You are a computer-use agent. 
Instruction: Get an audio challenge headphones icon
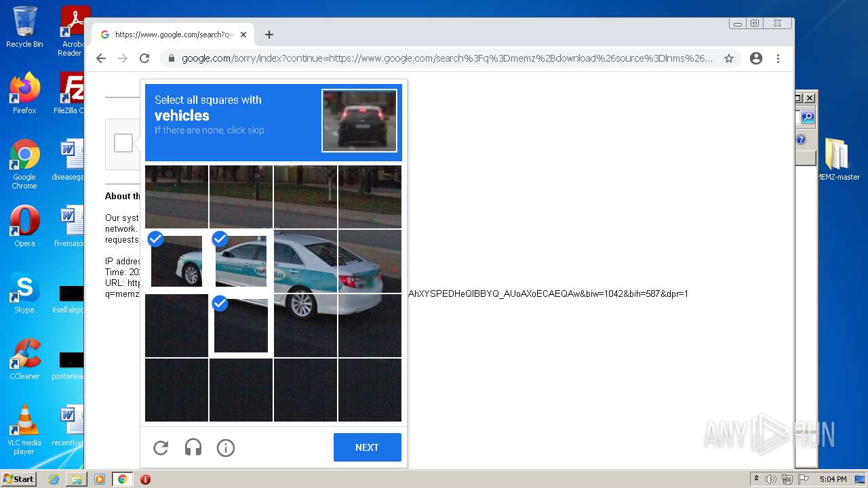pyautogui.click(x=193, y=447)
